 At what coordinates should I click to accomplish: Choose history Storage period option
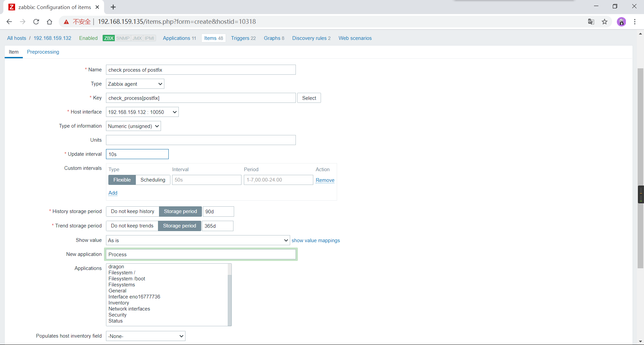coord(180,211)
